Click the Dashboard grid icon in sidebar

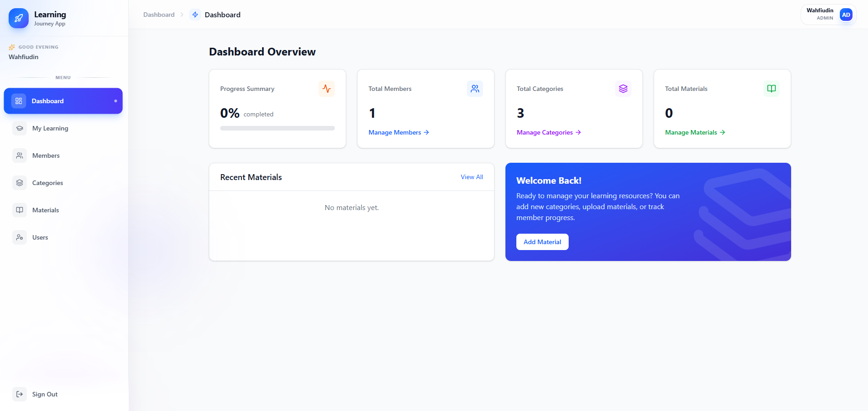(19, 101)
